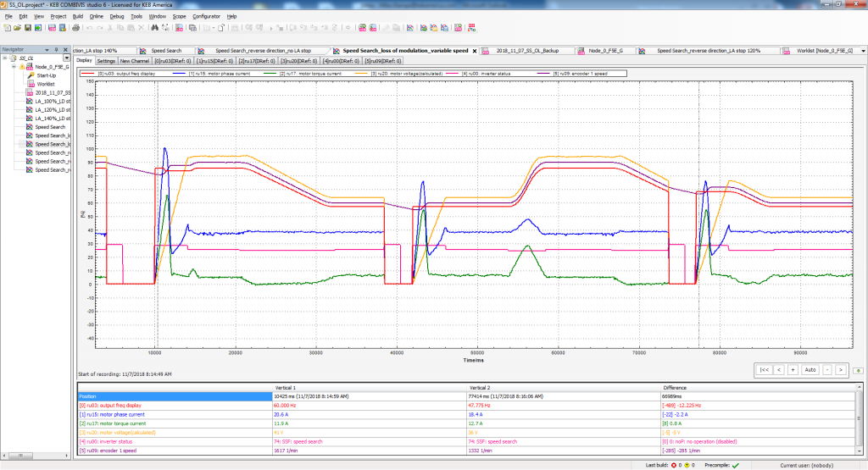Screen dimensions: 868x470
Task: Click scope icon on the Speed Search tab
Action: click(x=142, y=51)
